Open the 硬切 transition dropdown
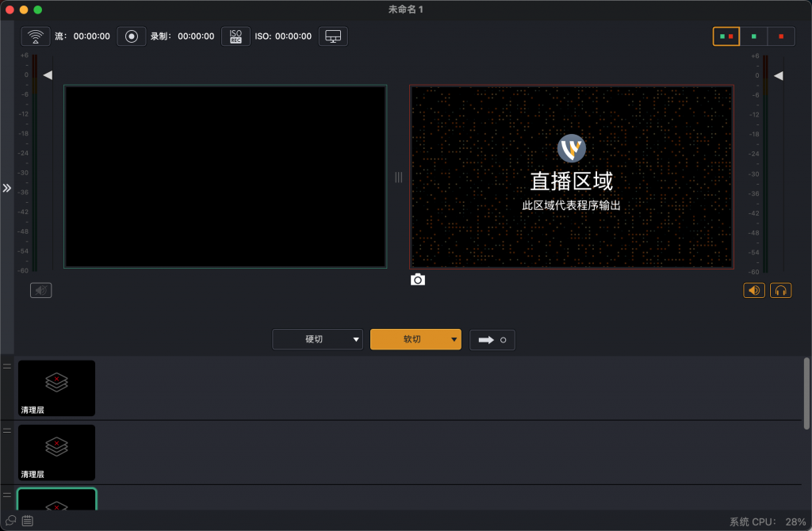 pyautogui.click(x=317, y=339)
